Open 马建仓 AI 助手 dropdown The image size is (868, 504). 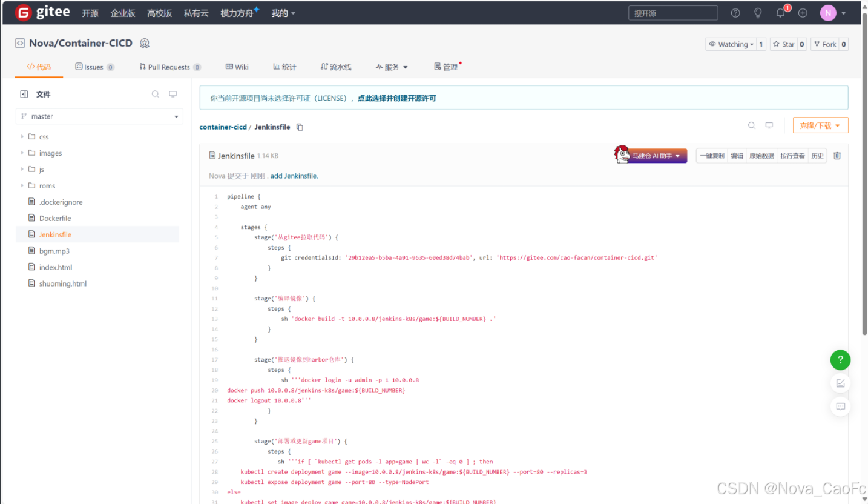pos(657,156)
